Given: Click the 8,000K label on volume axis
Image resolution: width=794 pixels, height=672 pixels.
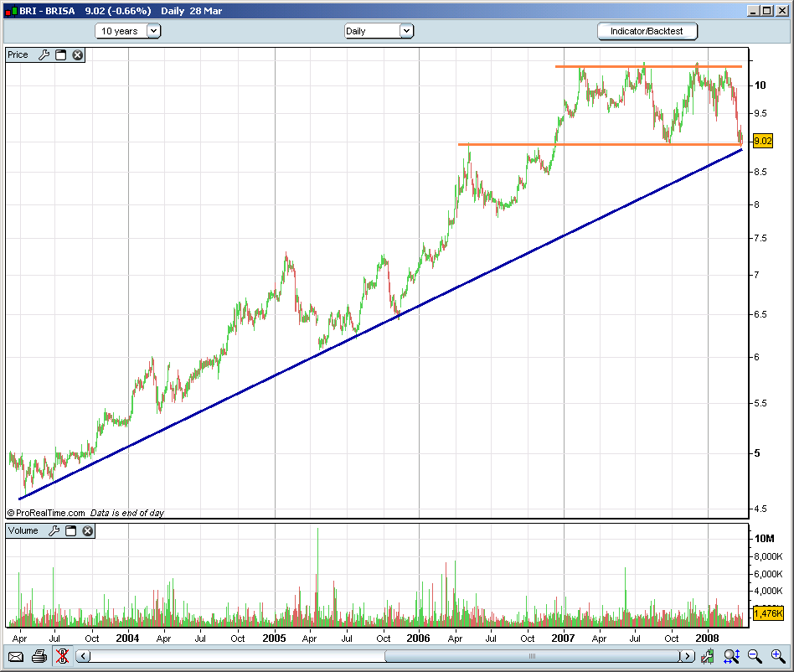Looking at the screenshot, I should (x=768, y=556).
